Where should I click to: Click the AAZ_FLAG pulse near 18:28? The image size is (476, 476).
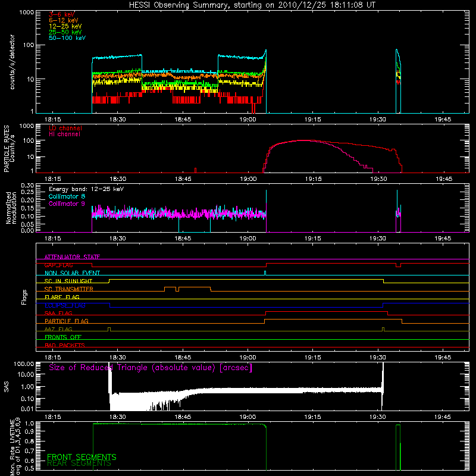tap(109, 329)
